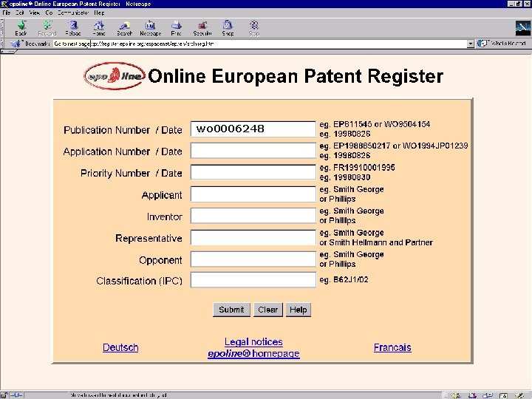Open the View menu

34,13
